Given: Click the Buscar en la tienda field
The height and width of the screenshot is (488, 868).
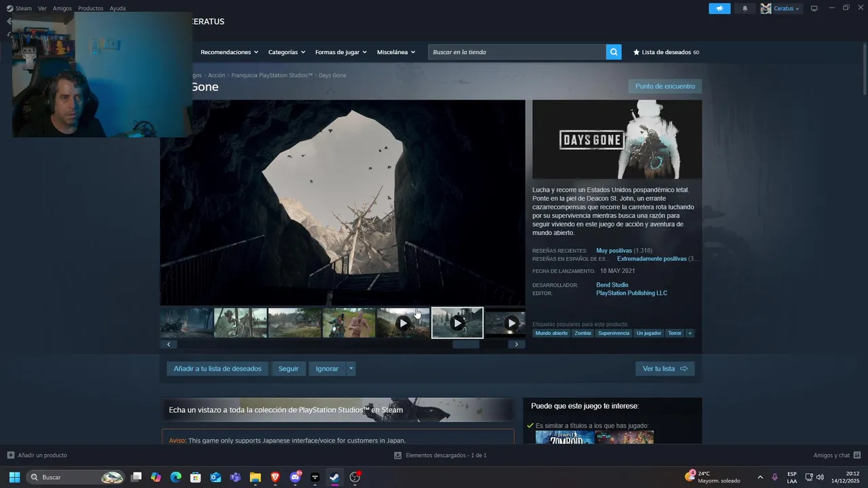Looking at the screenshot, I should click(517, 52).
